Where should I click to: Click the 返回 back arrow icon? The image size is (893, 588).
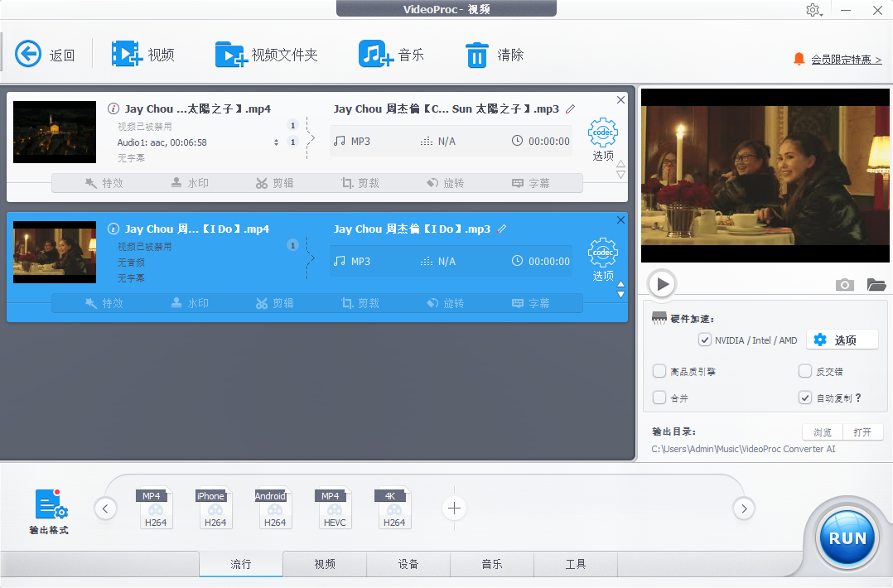[x=28, y=55]
